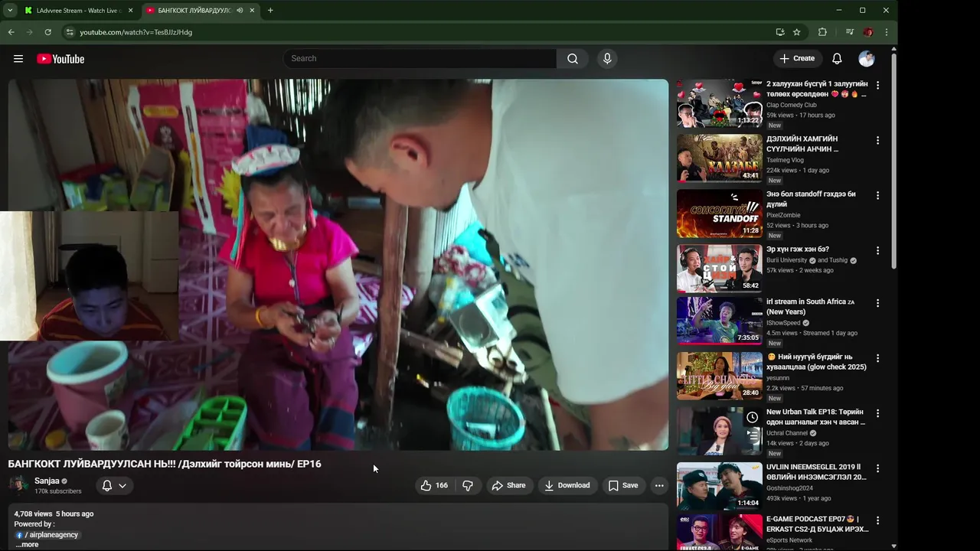Expand the subscription notification dropdown by Sanjaa
This screenshot has height=551, width=980.
[x=114, y=485]
